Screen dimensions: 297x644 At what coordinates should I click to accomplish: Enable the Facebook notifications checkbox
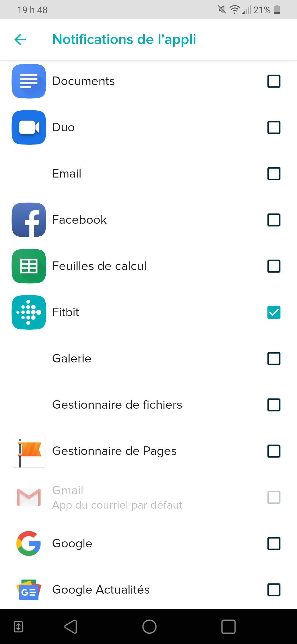pyautogui.click(x=274, y=220)
